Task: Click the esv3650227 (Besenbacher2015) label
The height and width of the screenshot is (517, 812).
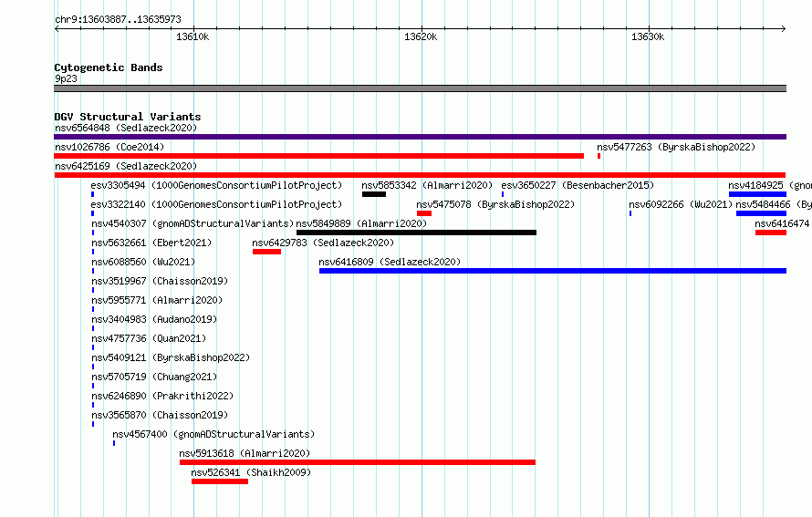Action: 578,185
